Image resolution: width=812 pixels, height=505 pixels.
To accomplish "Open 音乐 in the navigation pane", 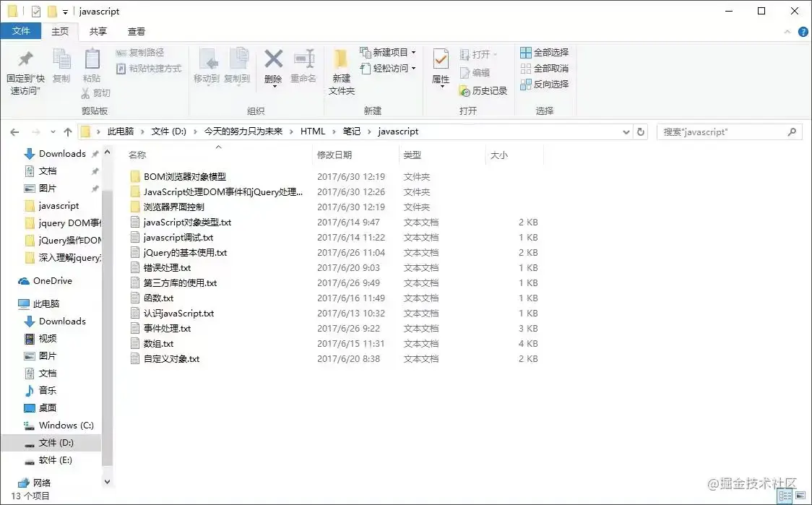I will [x=40, y=391].
